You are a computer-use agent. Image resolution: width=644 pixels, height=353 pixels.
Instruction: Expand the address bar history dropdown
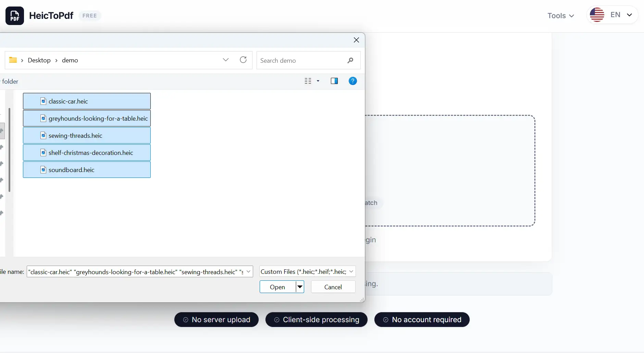(x=226, y=60)
